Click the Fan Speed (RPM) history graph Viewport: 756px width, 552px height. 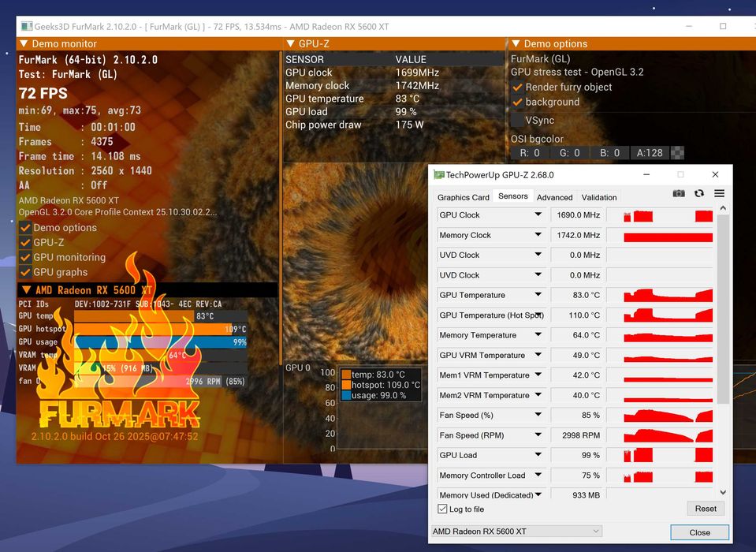(660, 435)
